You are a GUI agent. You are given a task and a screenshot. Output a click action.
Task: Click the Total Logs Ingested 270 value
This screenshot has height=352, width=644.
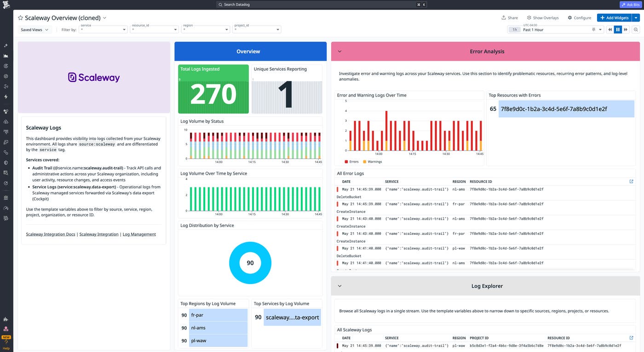[213, 94]
